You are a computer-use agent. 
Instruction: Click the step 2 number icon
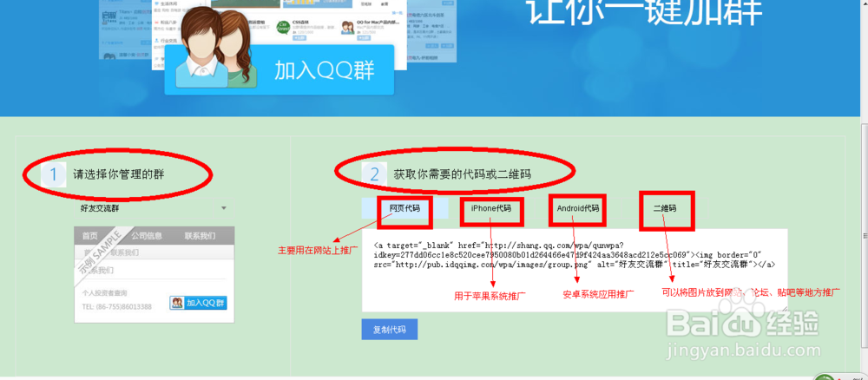tap(375, 174)
